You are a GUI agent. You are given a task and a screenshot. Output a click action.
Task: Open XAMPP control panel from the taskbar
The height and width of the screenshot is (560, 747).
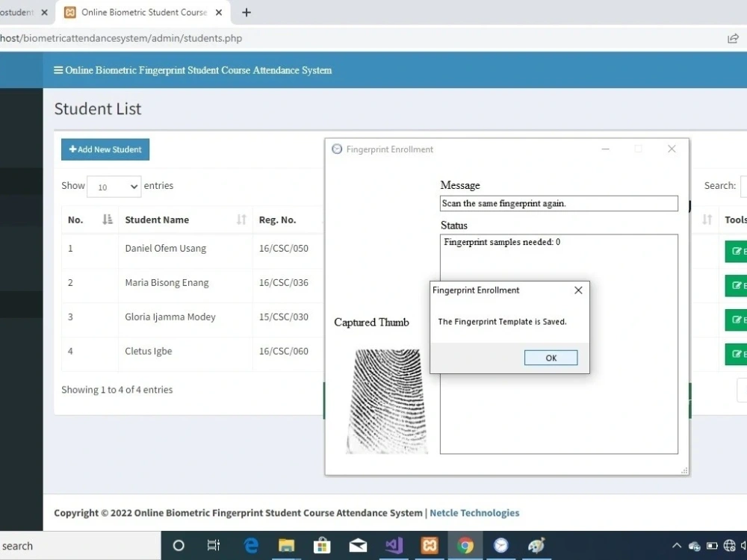[430, 546]
